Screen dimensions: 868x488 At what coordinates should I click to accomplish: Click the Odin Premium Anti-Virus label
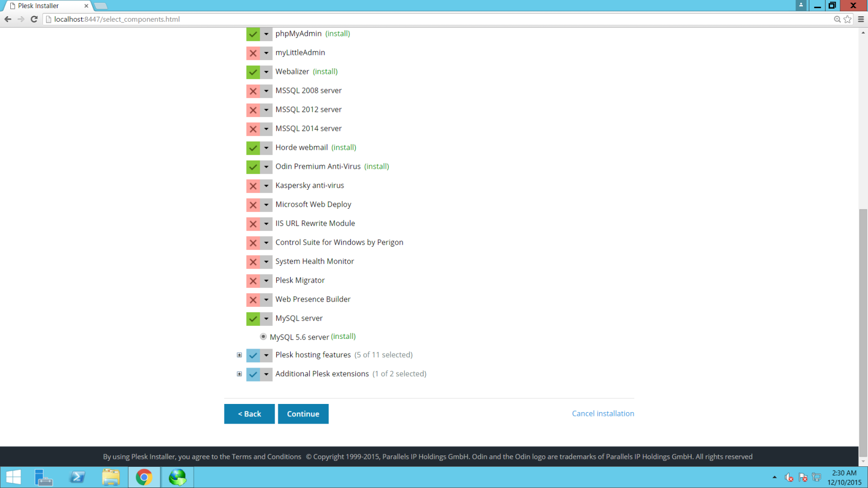click(x=318, y=166)
